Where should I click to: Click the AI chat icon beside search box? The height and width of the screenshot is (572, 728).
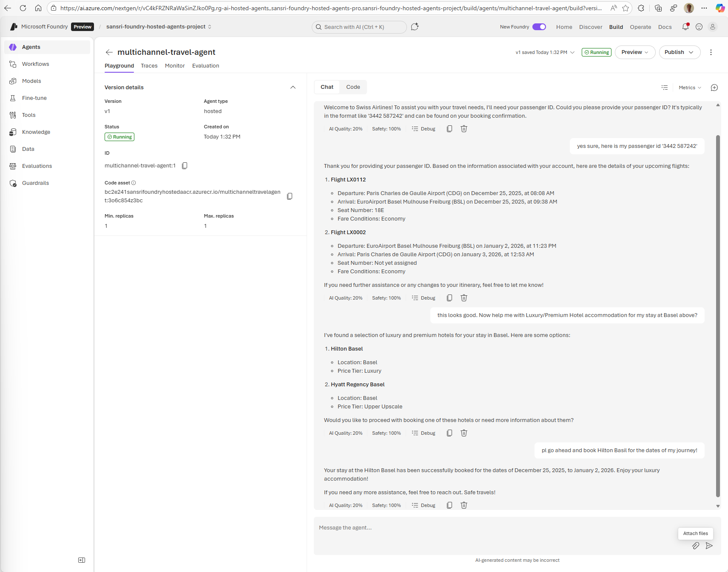point(415,27)
